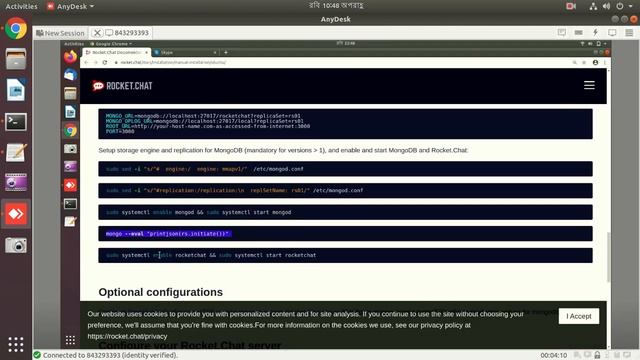Click Activities in the remote top bar

[74, 44]
